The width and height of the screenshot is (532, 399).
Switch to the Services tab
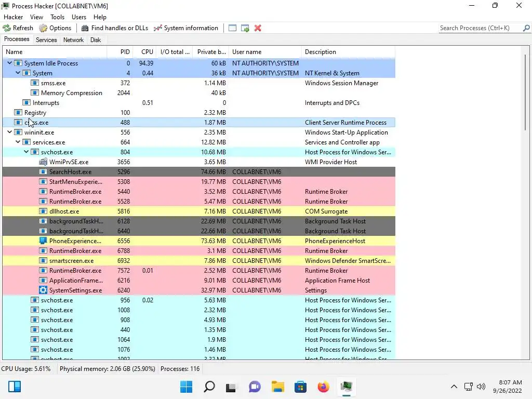click(x=46, y=40)
